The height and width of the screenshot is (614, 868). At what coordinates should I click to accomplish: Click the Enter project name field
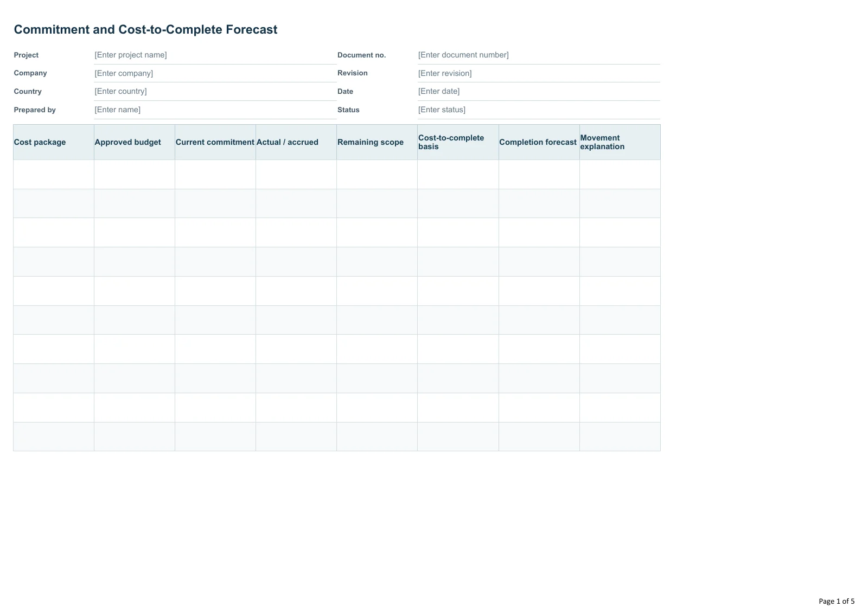[x=215, y=55]
